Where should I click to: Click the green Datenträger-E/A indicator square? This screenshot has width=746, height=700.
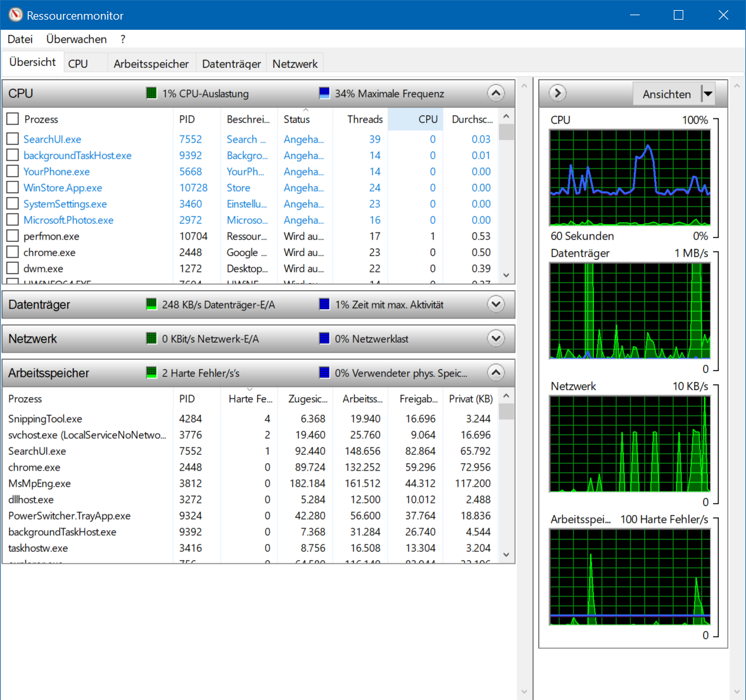tap(151, 305)
